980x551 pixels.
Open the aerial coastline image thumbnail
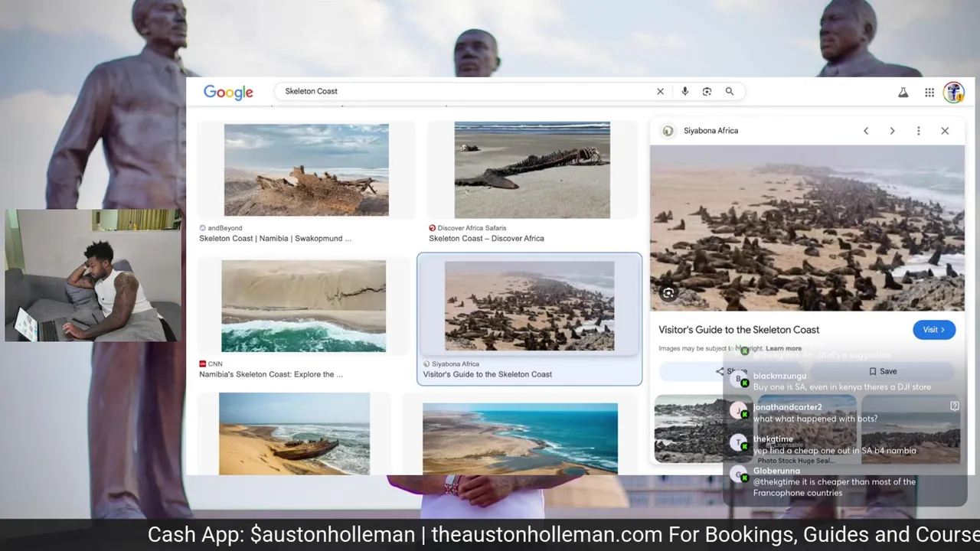click(x=520, y=439)
